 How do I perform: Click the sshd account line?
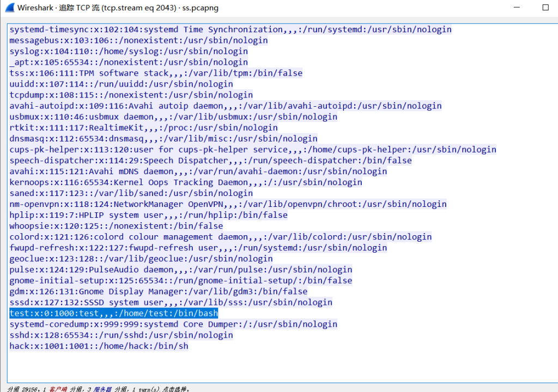click(121, 335)
